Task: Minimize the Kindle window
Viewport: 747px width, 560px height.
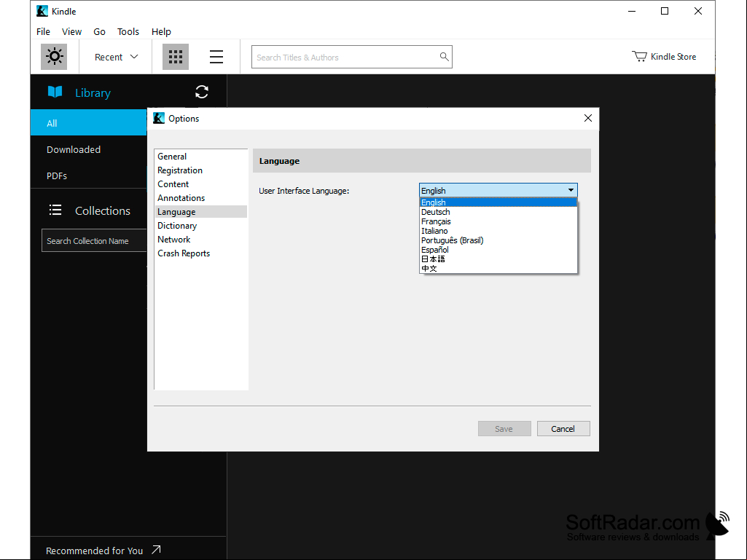Action: tap(632, 11)
